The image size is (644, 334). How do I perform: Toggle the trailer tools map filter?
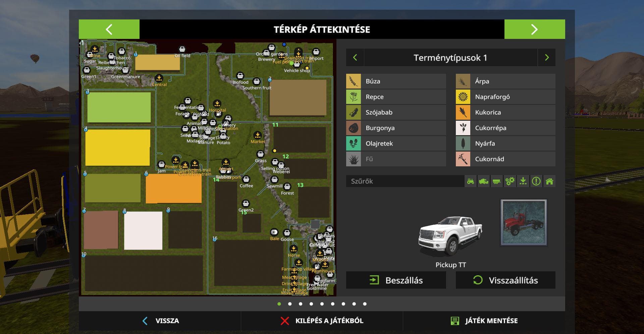(497, 181)
